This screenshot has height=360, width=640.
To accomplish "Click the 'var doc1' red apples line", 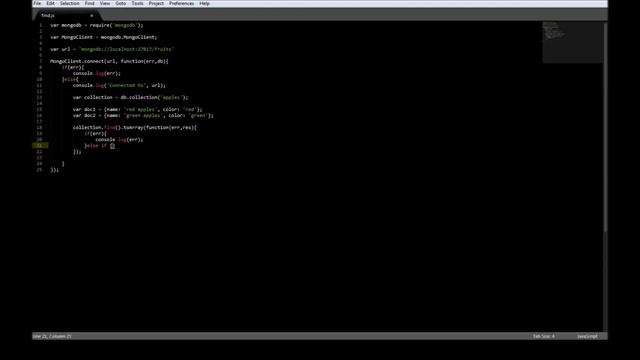I will 138,109.
